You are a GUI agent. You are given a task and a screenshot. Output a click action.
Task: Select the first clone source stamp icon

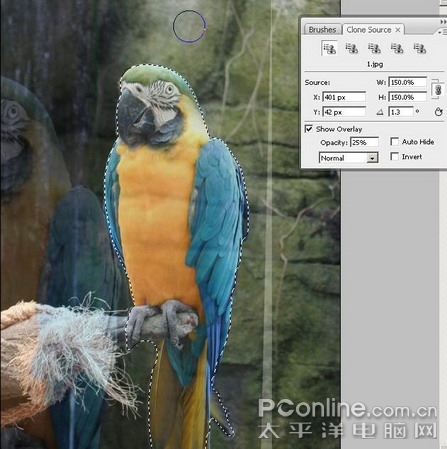329,48
